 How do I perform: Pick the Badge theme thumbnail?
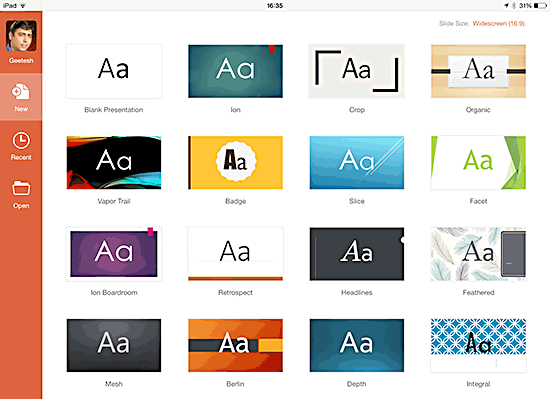(235, 163)
